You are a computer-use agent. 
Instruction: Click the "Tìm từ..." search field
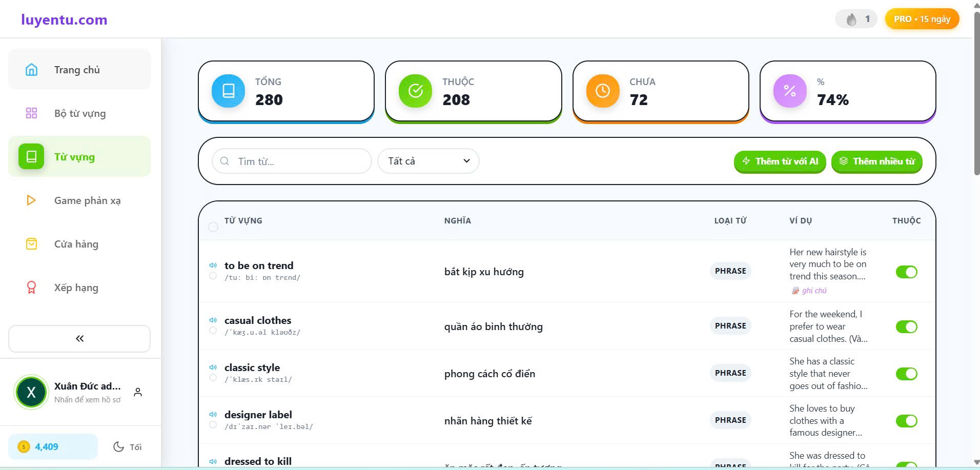click(x=297, y=161)
